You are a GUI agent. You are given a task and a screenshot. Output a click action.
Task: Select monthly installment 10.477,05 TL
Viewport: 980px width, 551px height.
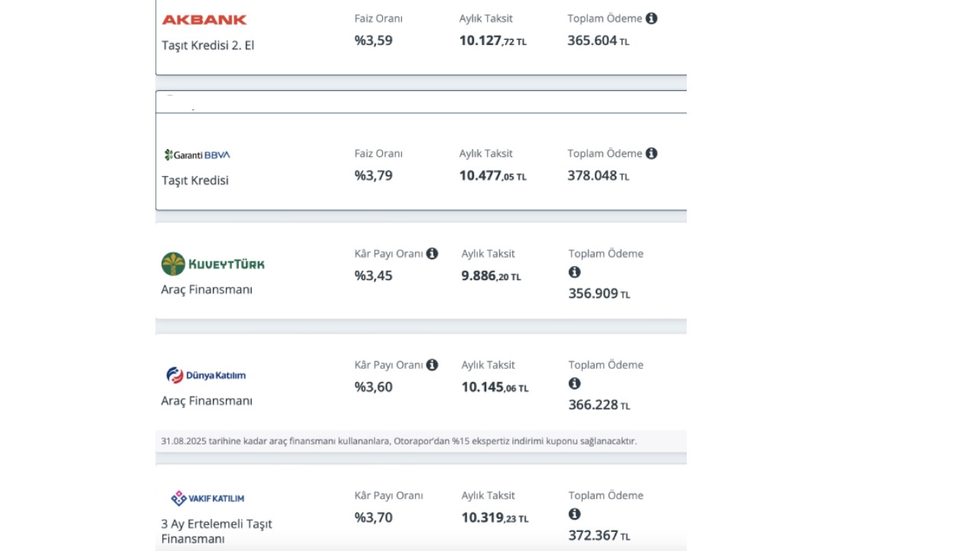tap(493, 176)
